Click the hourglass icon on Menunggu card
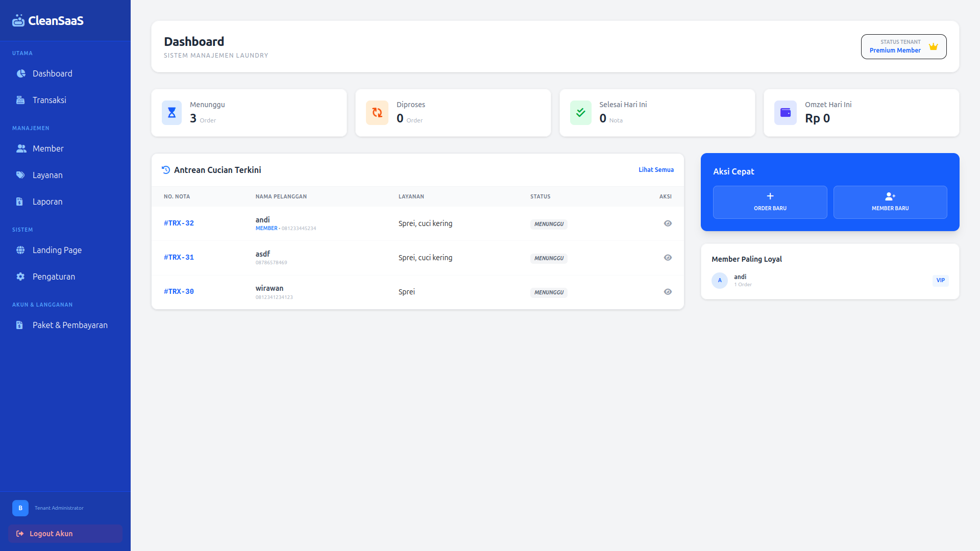This screenshot has height=551, width=980. click(x=171, y=113)
